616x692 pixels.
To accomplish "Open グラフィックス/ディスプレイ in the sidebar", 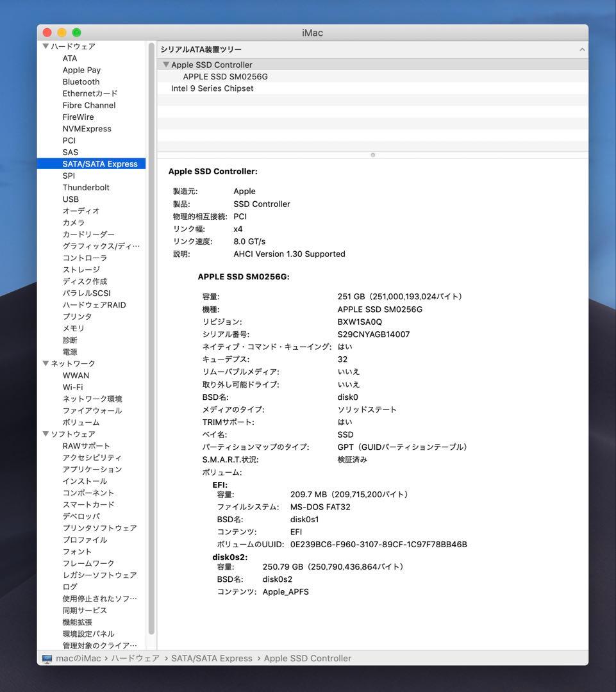I will [x=101, y=246].
